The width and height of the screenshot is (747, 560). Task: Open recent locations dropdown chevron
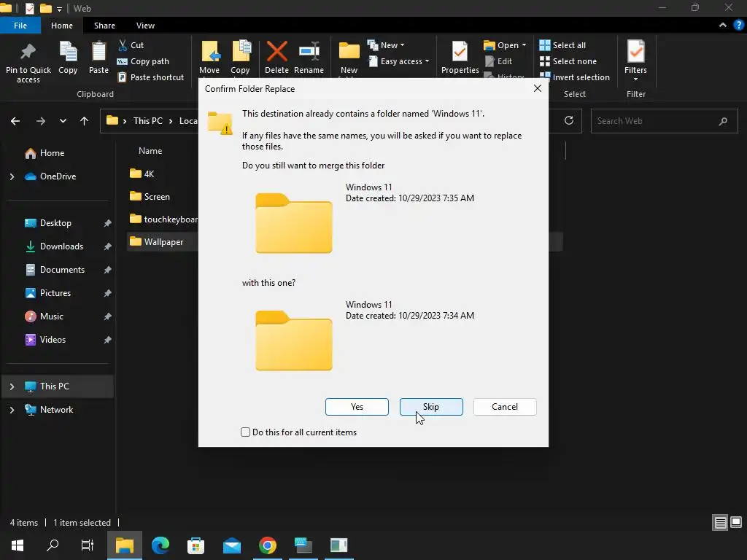coord(63,121)
